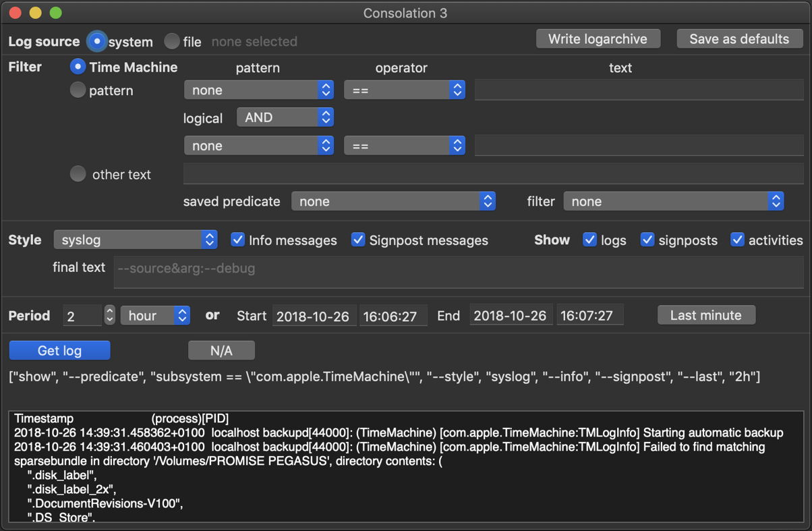Image resolution: width=812 pixels, height=531 pixels.
Task: Open the Style syslog dropdown
Action: (136, 240)
